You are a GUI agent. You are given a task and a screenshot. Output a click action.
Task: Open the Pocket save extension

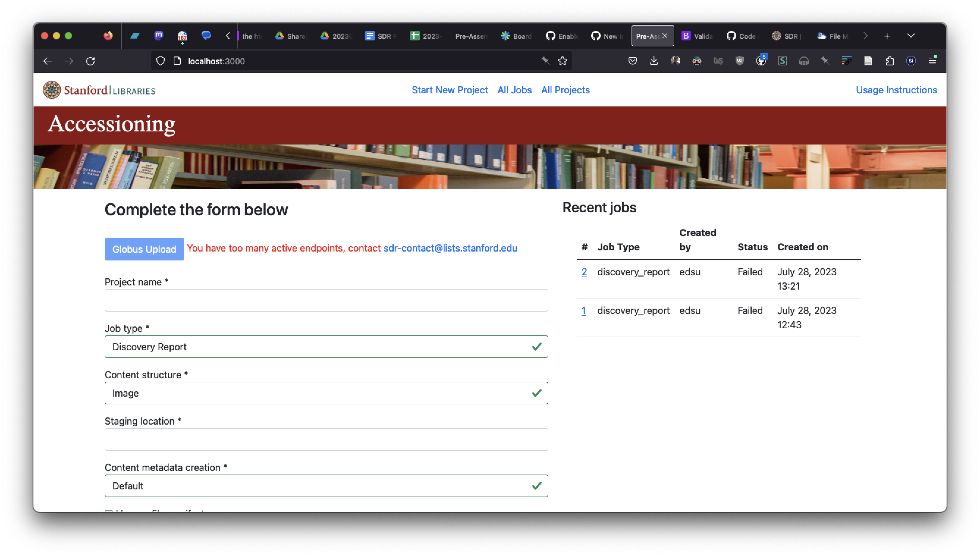(x=632, y=61)
